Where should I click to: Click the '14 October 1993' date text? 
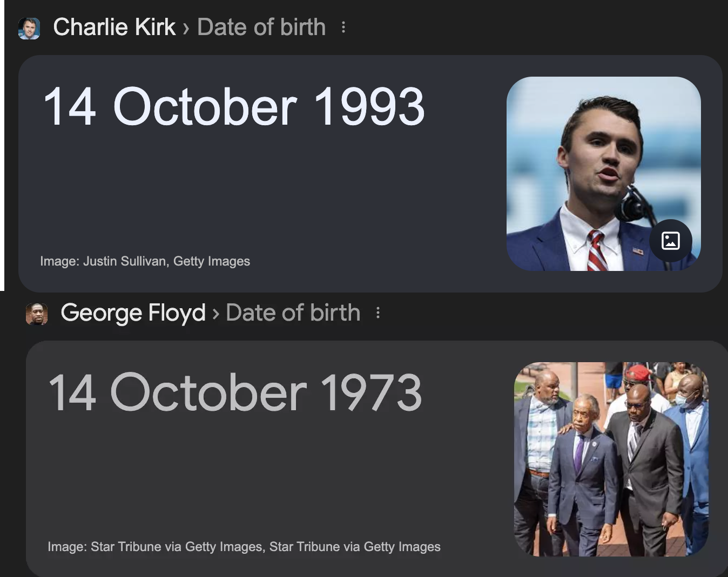(234, 106)
